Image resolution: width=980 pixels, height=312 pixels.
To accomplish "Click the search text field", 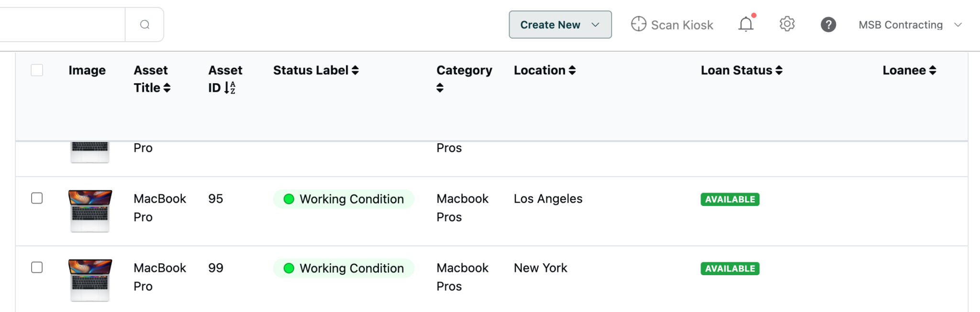I will [x=62, y=24].
